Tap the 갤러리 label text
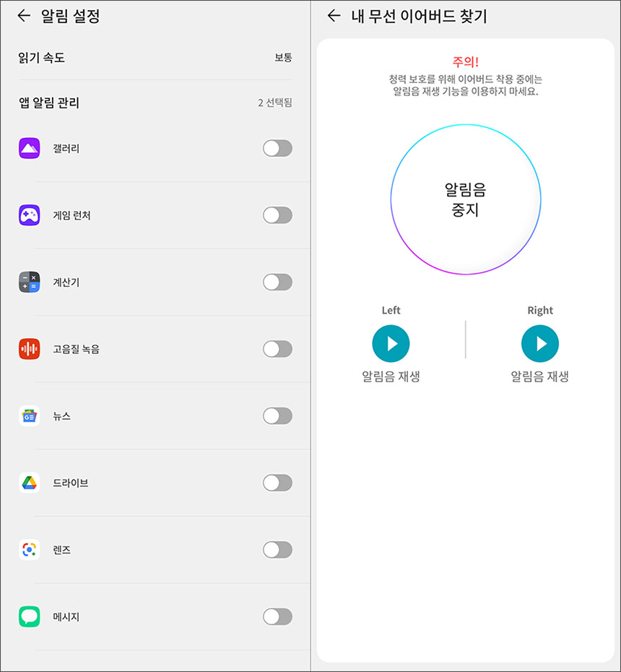The width and height of the screenshot is (621, 672). click(x=66, y=148)
